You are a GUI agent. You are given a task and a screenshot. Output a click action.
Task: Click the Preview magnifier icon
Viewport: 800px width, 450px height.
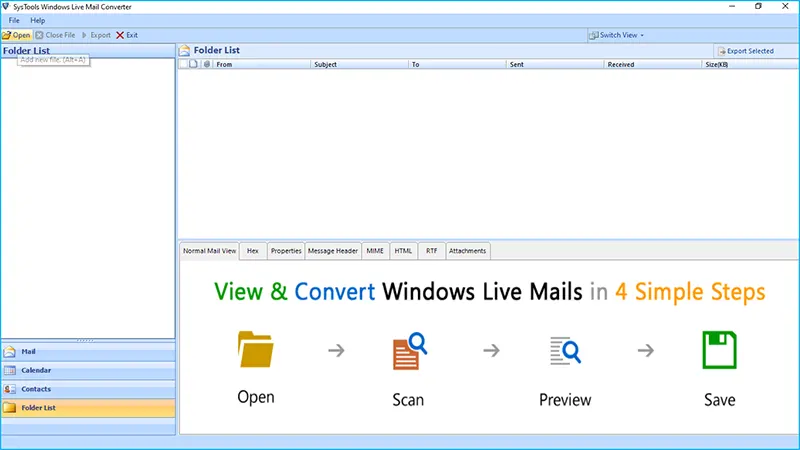tap(565, 351)
